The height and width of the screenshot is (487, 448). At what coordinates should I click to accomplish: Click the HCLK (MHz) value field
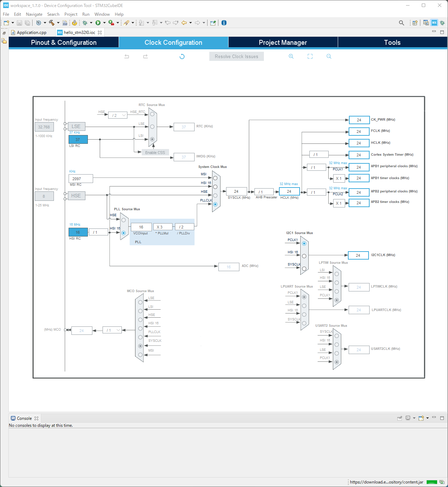tap(289, 191)
